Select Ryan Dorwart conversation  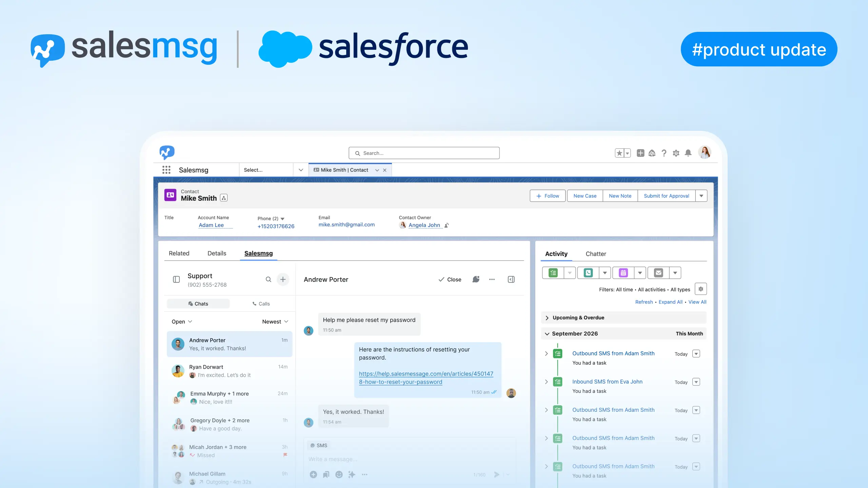230,371
